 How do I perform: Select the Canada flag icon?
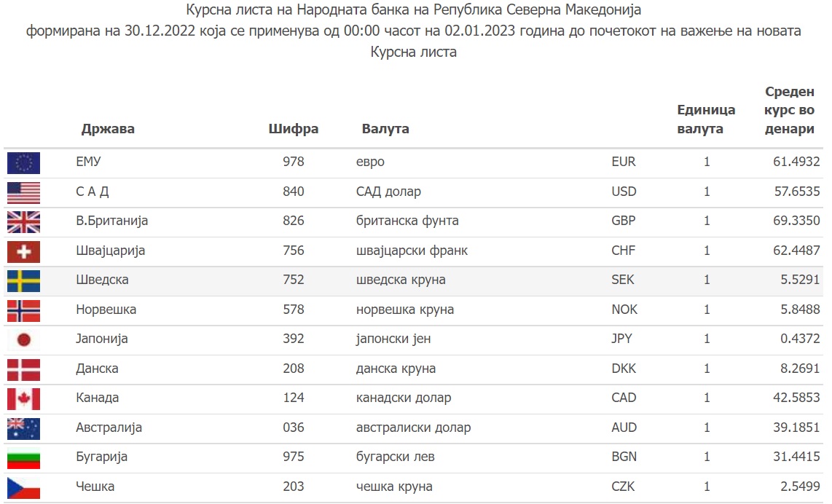pos(23,399)
